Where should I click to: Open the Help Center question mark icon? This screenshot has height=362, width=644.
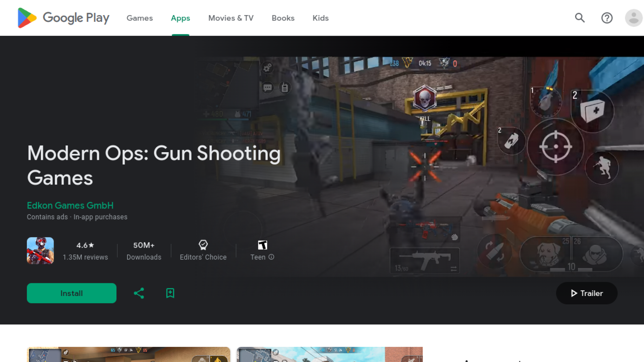(x=607, y=18)
